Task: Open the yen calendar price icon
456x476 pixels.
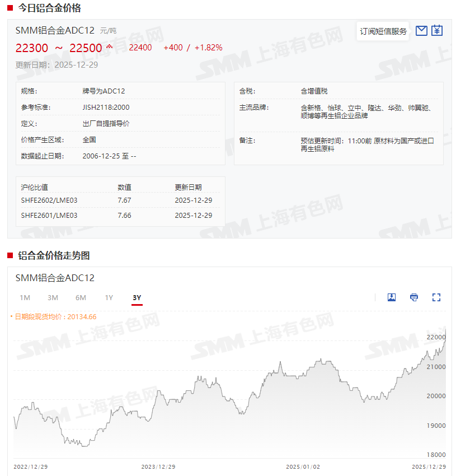Action: (437, 31)
